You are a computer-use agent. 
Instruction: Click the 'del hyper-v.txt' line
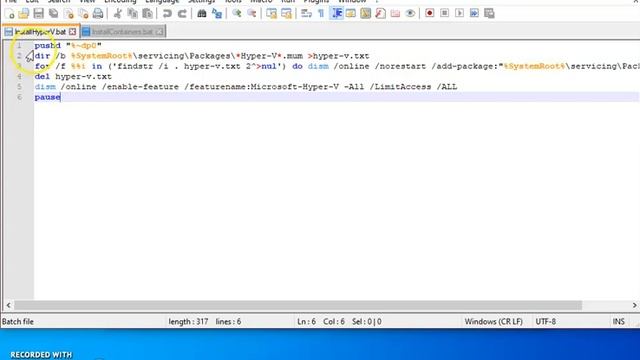coord(73,76)
